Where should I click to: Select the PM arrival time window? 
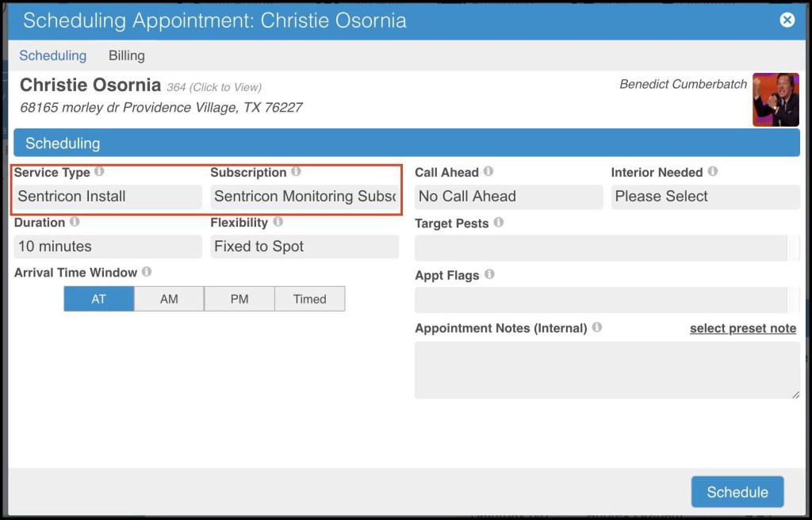click(x=239, y=299)
